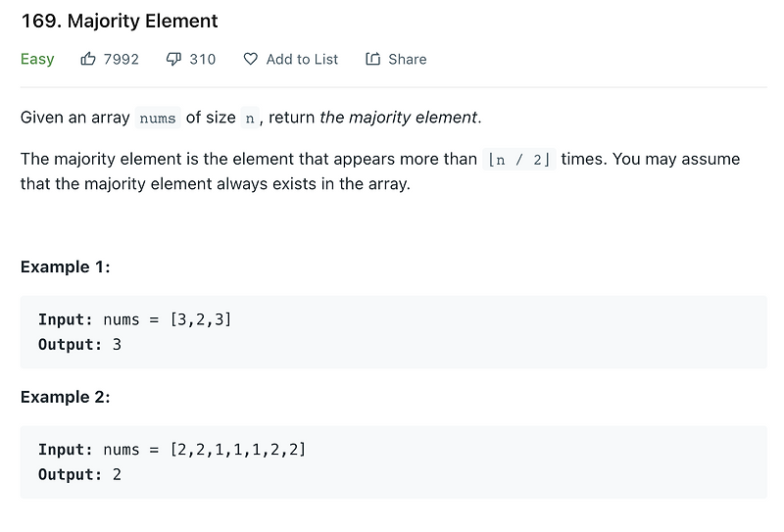
Task: Select the 310 dislikes count
Action: click(x=203, y=59)
